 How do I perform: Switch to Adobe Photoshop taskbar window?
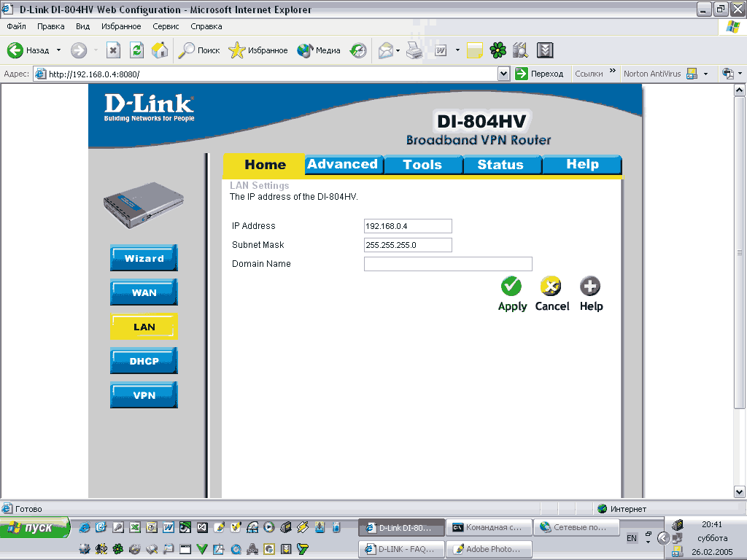click(x=489, y=549)
